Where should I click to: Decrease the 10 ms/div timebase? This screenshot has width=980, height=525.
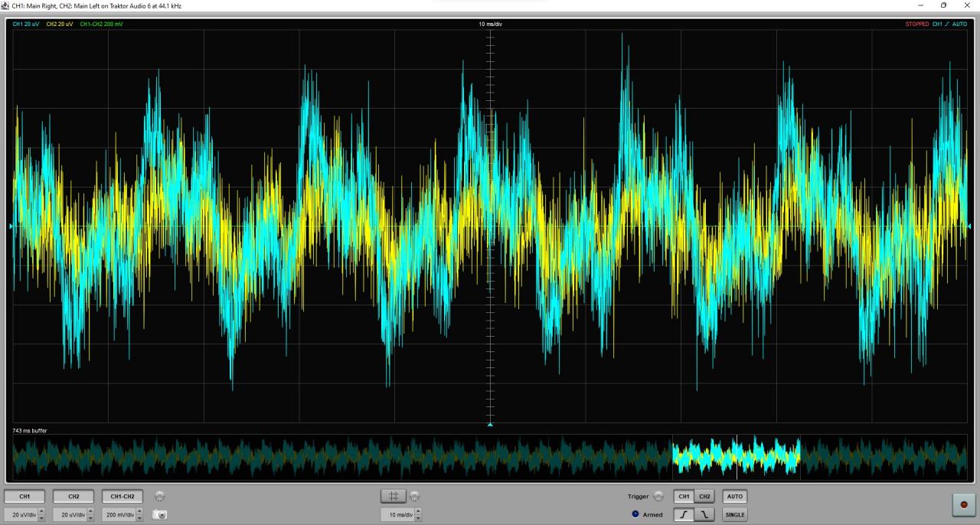[x=418, y=518]
